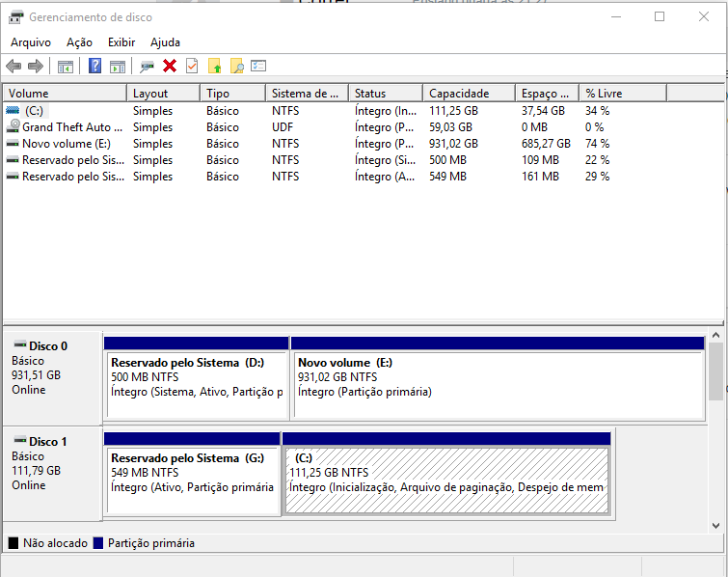The height and width of the screenshot is (577, 728).
Task: Sort by the Layout column header
Action: [163, 94]
